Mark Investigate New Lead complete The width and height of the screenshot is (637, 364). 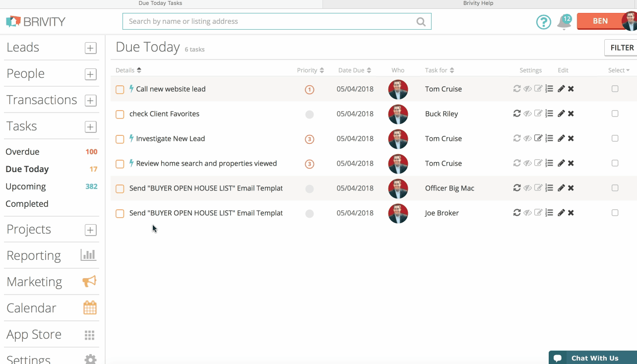[120, 139]
